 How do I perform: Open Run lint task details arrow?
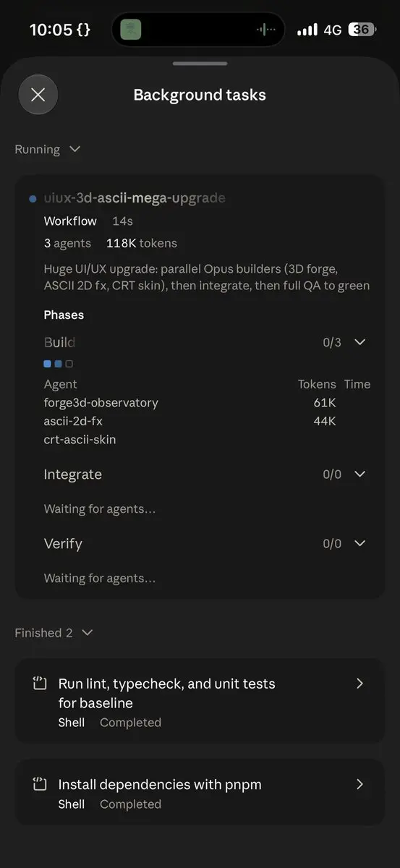pos(359,684)
